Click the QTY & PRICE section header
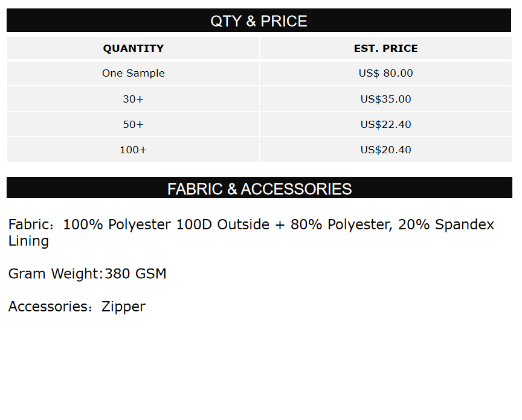The image size is (522, 420). click(x=259, y=21)
